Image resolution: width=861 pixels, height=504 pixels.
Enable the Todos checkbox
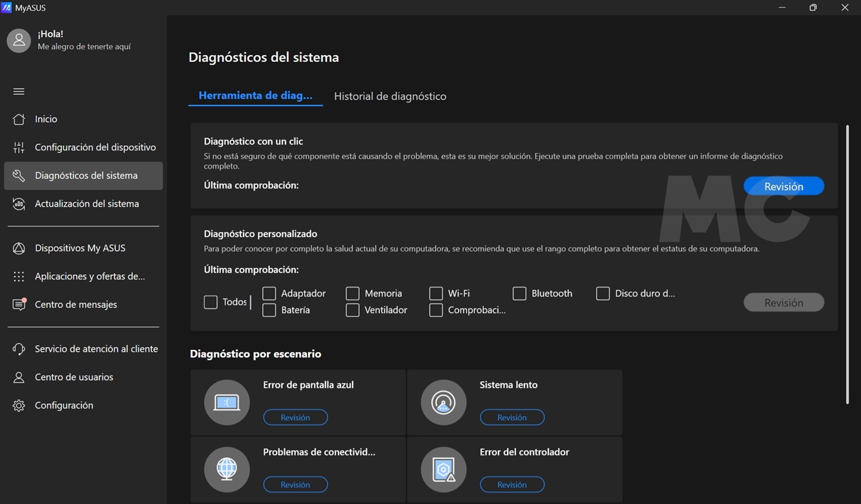[211, 302]
